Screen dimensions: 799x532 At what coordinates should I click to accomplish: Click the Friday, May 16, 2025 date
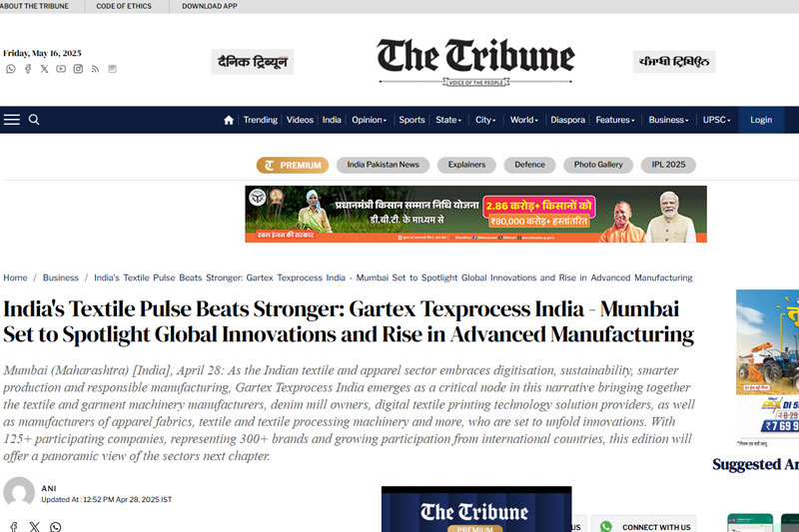(42, 53)
